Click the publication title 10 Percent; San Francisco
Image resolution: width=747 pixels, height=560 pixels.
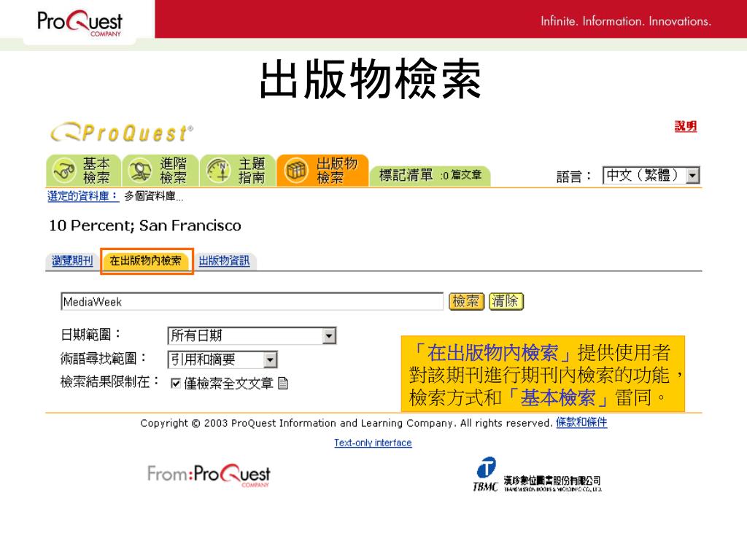pyautogui.click(x=145, y=226)
